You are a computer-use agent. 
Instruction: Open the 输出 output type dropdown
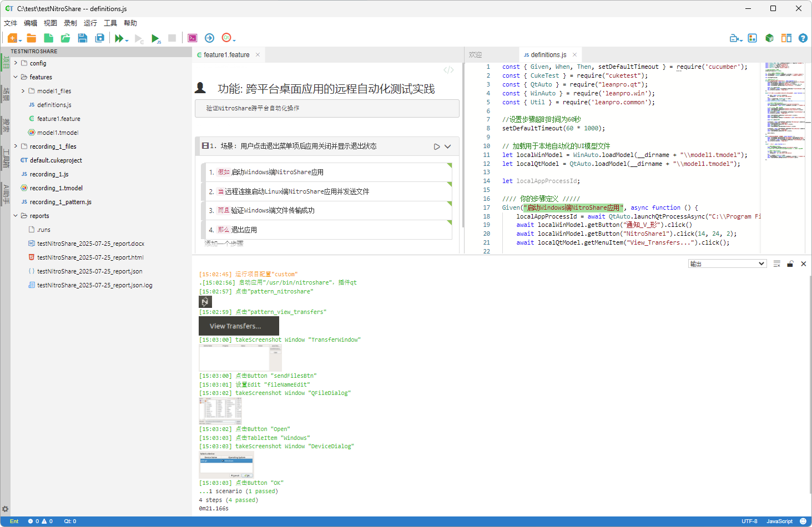point(727,264)
